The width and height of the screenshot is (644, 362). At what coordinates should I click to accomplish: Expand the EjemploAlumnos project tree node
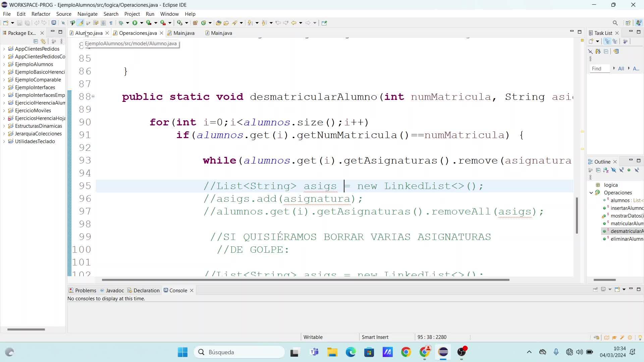pyautogui.click(x=4, y=64)
